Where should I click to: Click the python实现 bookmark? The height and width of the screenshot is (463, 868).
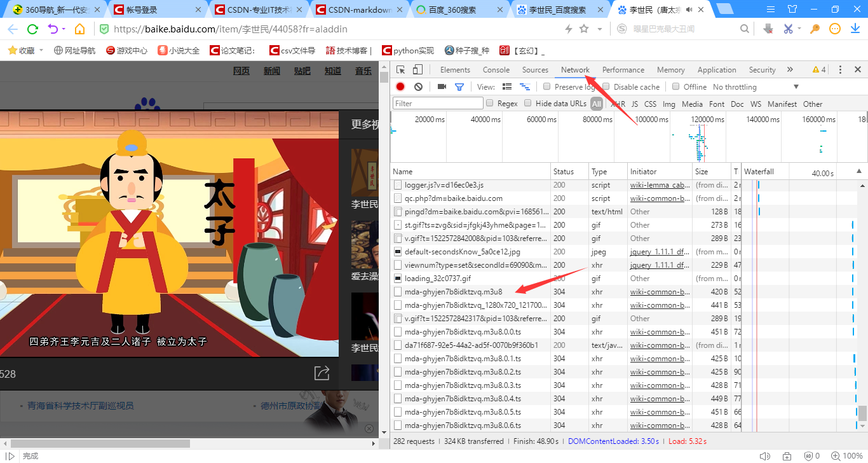[408, 50]
